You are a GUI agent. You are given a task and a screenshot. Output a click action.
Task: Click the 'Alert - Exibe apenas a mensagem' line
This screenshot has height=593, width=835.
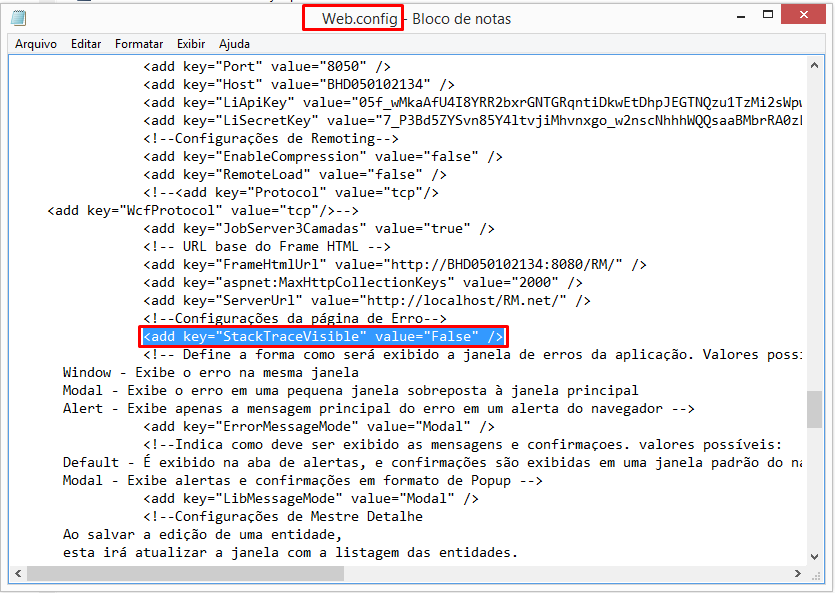(379, 409)
